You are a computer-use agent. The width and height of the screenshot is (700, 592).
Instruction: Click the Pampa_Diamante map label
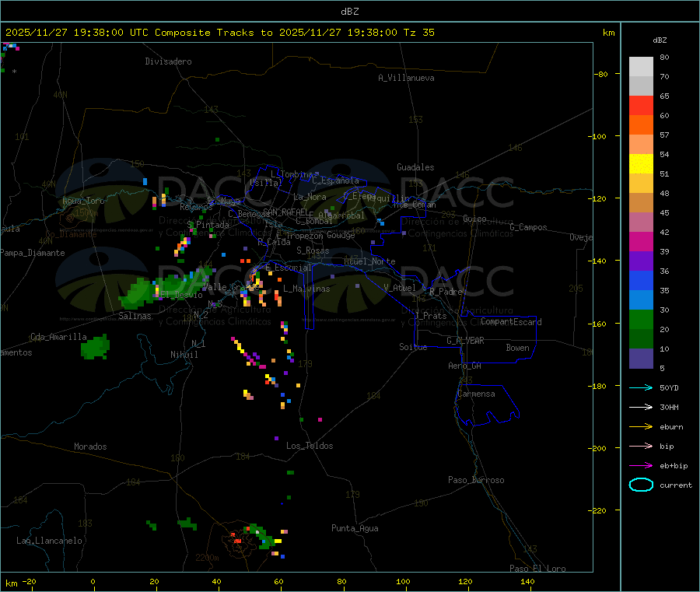pyautogui.click(x=32, y=253)
